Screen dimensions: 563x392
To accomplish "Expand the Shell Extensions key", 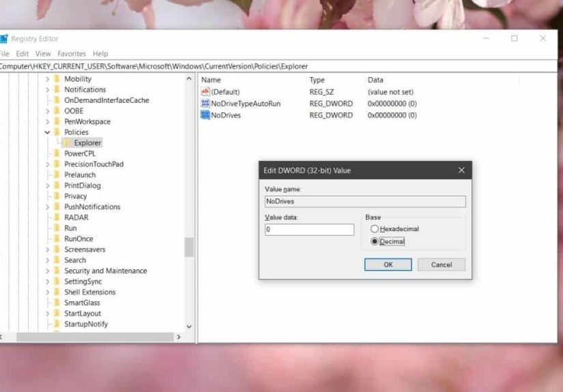I will point(47,292).
